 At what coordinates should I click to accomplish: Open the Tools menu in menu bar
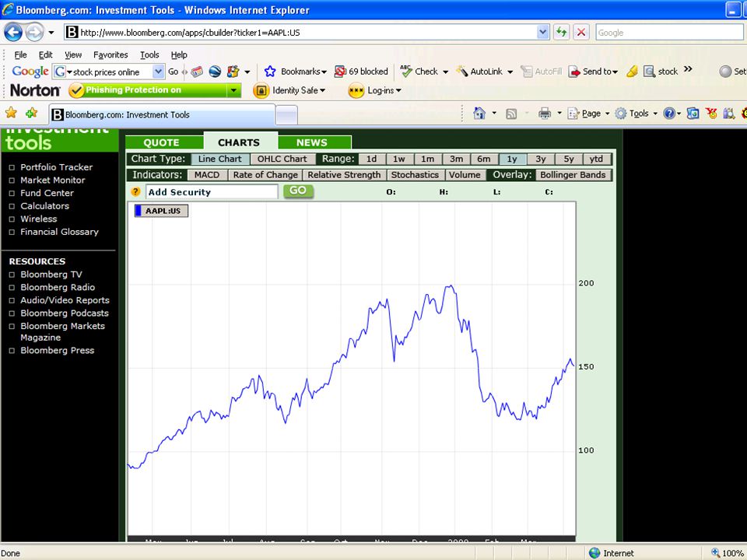[149, 54]
